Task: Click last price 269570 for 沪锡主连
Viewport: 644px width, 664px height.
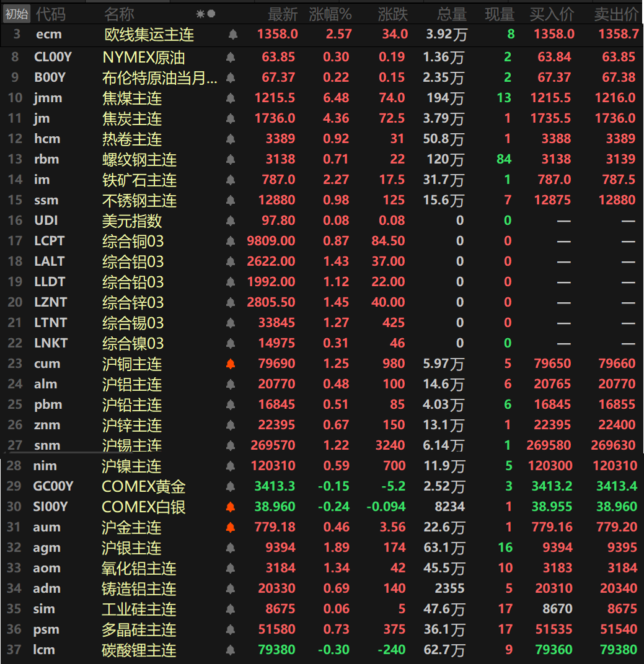Action: (x=273, y=445)
